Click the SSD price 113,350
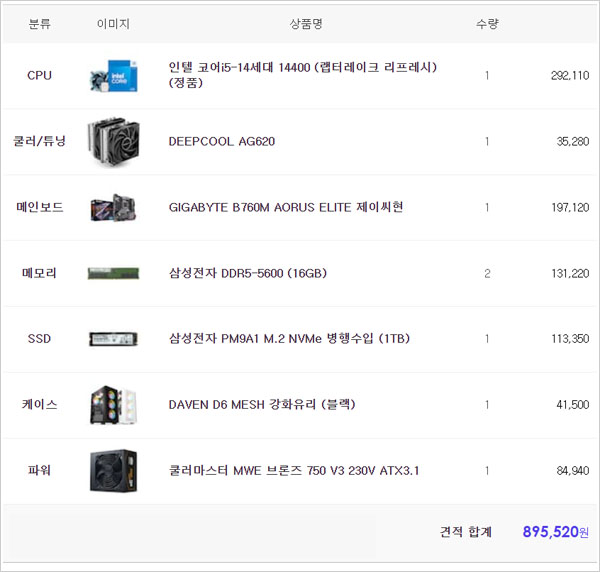The height and width of the screenshot is (572, 600). coord(570,339)
